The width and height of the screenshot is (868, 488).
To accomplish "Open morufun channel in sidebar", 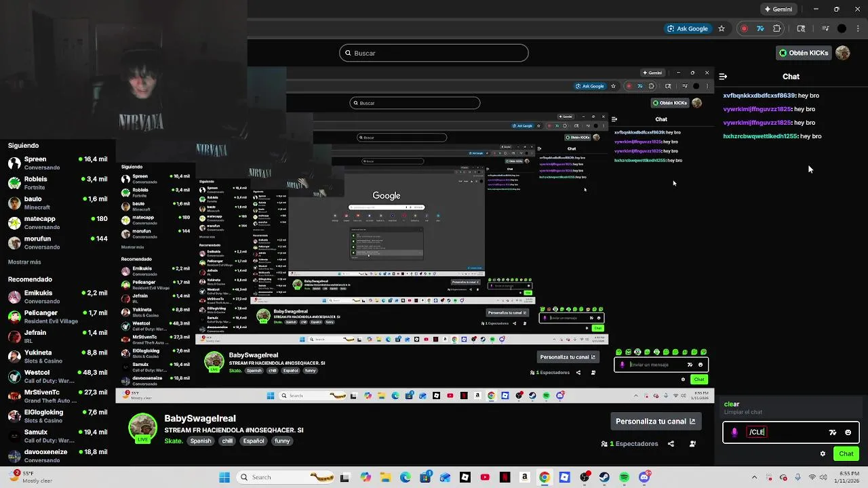I will pyautogui.click(x=58, y=243).
